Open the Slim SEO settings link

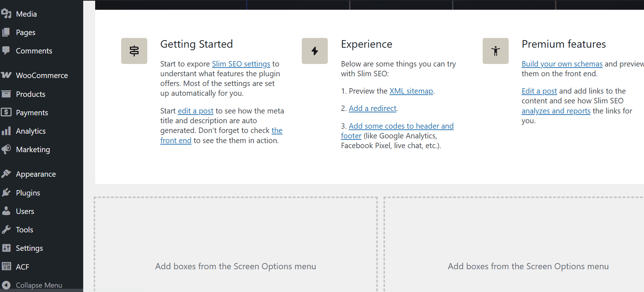[x=241, y=64]
